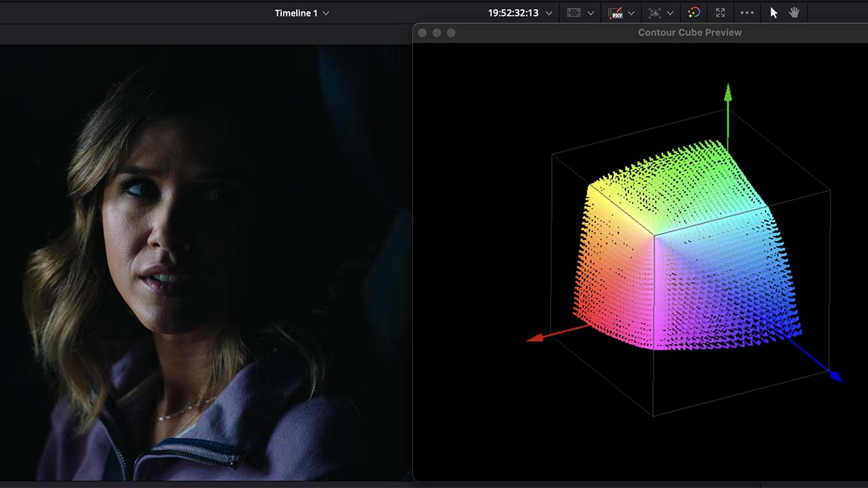
Task: Open the on-screen overlay type dropdown arrow
Action: pyautogui.click(x=670, y=14)
